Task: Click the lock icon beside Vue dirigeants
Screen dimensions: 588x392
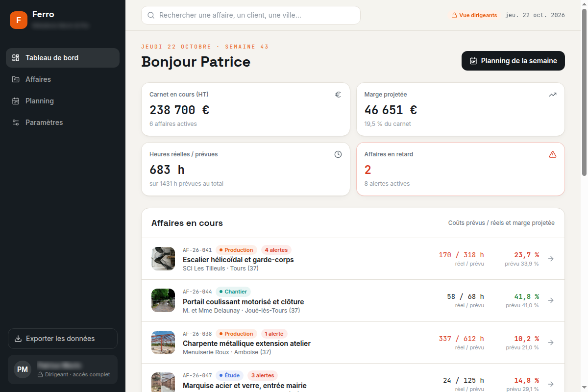Action: tap(454, 15)
